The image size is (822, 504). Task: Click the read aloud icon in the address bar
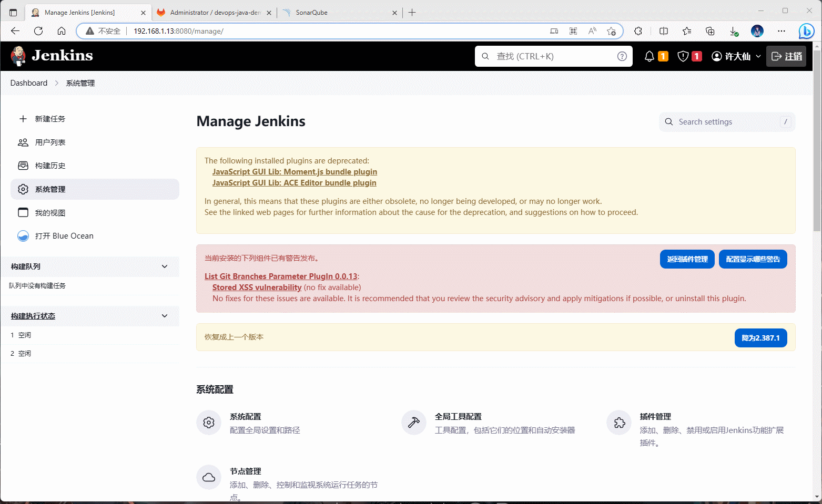click(592, 31)
